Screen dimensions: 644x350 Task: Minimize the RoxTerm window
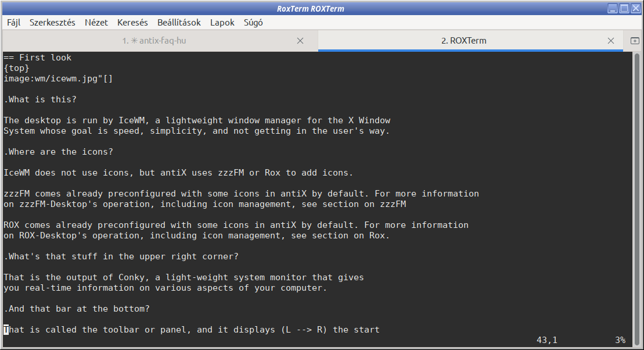[613, 8]
